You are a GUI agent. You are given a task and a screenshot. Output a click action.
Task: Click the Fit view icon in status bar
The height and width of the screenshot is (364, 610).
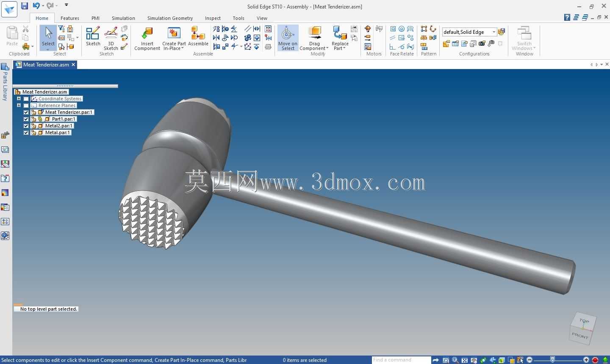(x=465, y=360)
